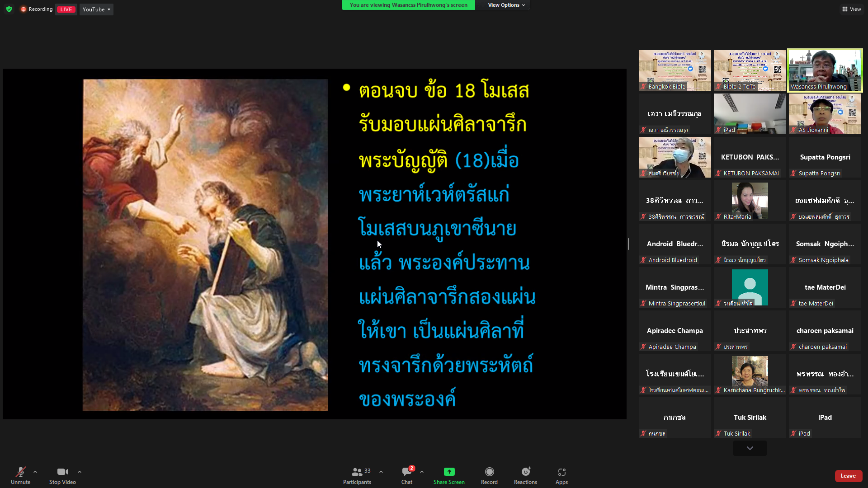Click the screen-viewing notification banner

pos(408,5)
